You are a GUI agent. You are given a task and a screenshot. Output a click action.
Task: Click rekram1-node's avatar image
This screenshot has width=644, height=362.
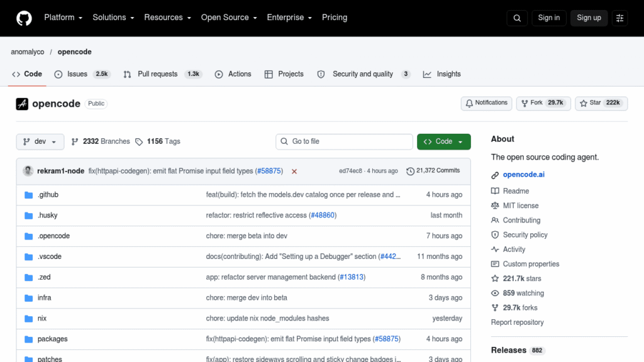pos(28,171)
